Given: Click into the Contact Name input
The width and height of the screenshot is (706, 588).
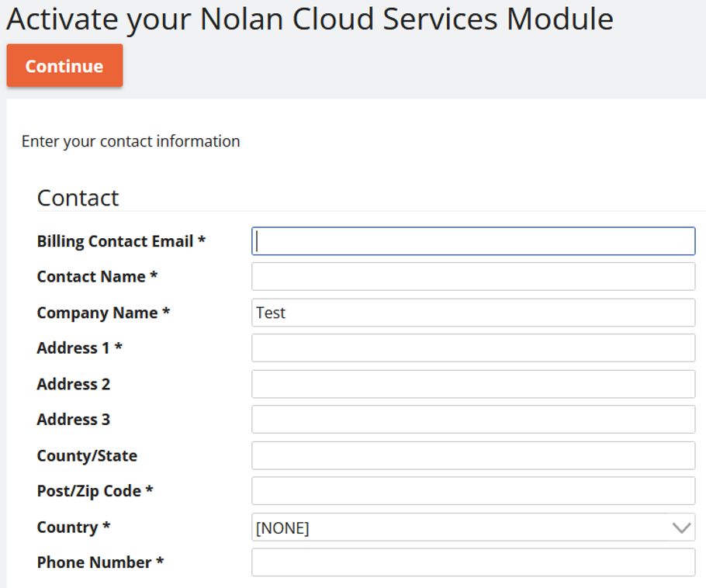Looking at the screenshot, I should 473,277.
